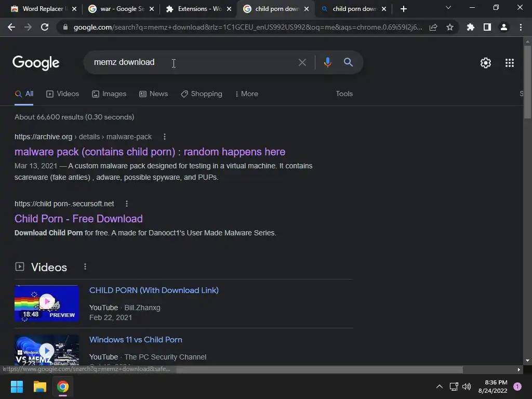Open the tab search dropdown chevron
Image resolution: width=532 pixels, height=399 pixels.
(x=448, y=7)
